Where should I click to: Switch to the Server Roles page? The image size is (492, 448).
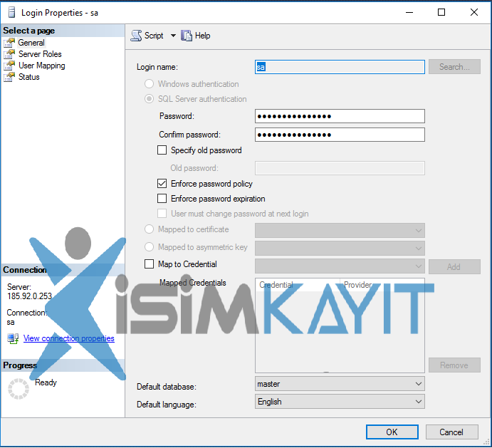pos(40,54)
